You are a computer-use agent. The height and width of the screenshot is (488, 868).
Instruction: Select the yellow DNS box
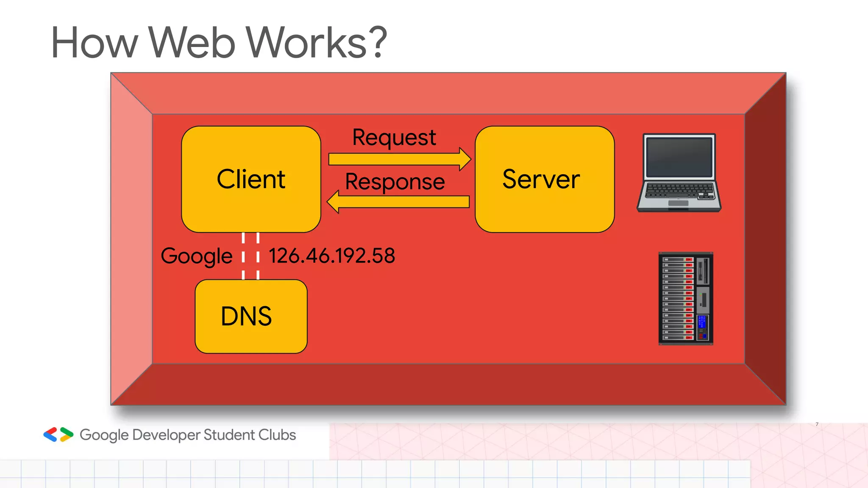pyautogui.click(x=251, y=316)
